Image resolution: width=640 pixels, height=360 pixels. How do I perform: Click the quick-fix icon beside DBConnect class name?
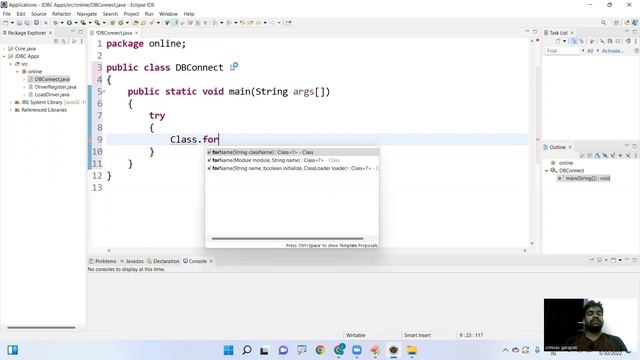[x=234, y=67]
